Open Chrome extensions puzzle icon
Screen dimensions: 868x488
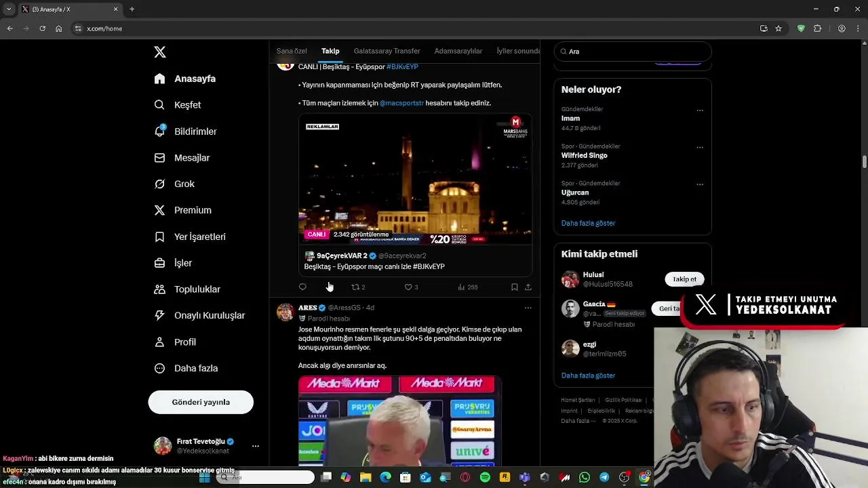point(817,28)
